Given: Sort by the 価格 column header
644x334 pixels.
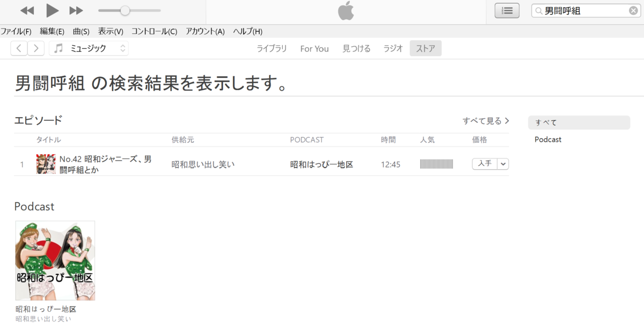Looking at the screenshot, I should click(479, 140).
